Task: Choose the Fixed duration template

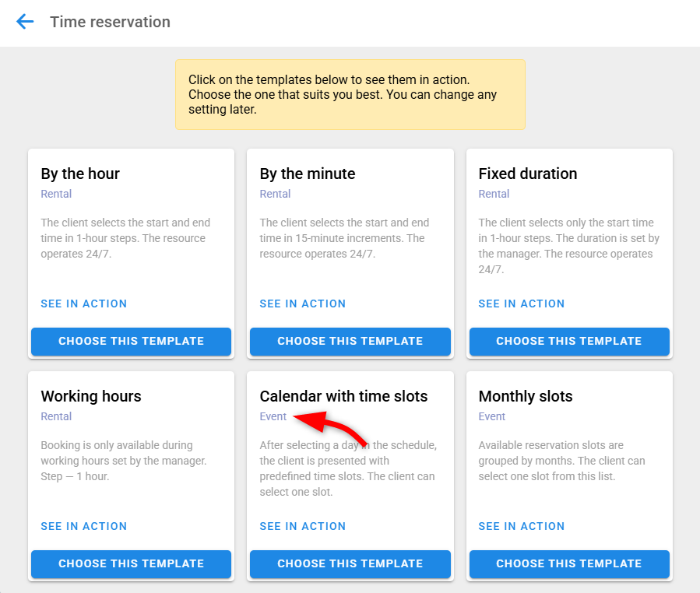Action: [568, 341]
